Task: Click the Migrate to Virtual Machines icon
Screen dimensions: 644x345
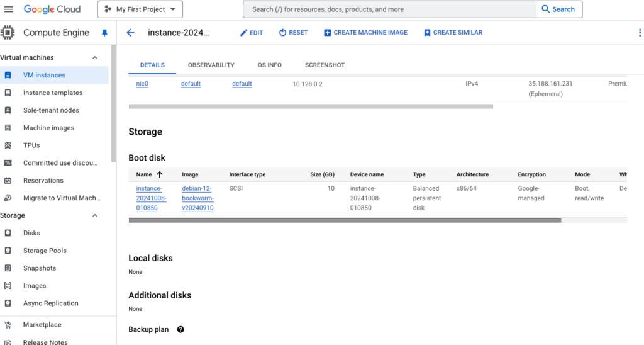Action: (x=8, y=198)
